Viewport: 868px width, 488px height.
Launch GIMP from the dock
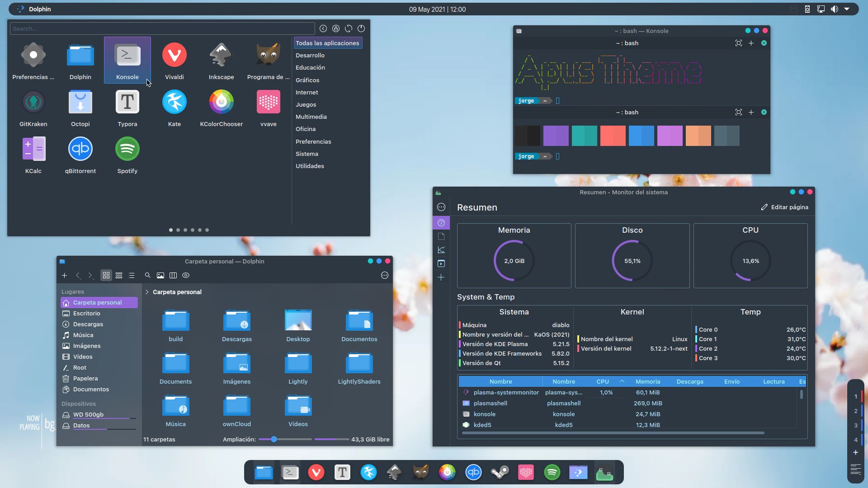point(420,472)
